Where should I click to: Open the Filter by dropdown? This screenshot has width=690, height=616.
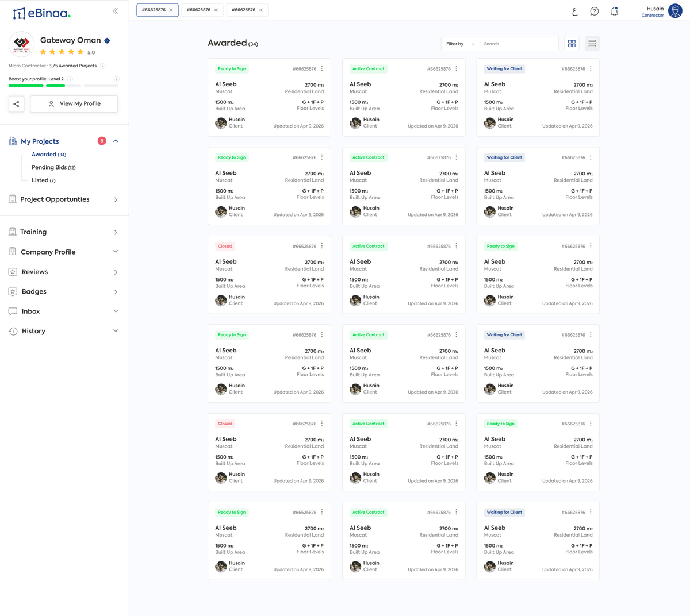click(x=460, y=44)
